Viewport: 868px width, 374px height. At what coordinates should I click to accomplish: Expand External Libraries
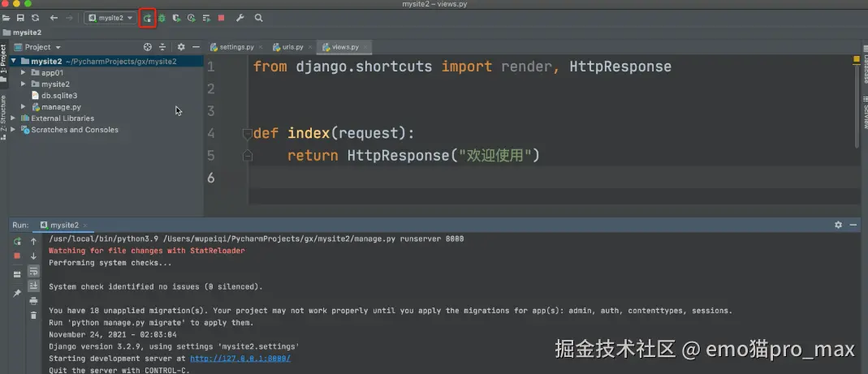coord(13,118)
